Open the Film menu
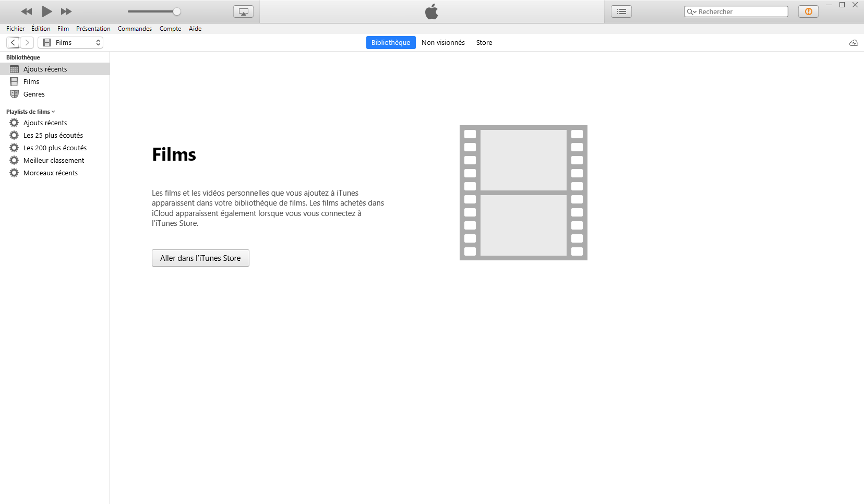Image resolution: width=864 pixels, height=504 pixels. (63, 29)
